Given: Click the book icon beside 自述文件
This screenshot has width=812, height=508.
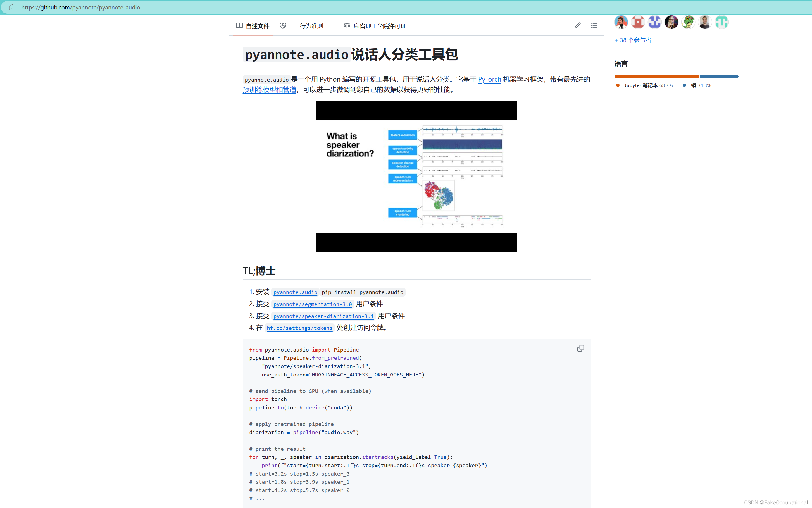Looking at the screenshot, I should pos(239,25).
